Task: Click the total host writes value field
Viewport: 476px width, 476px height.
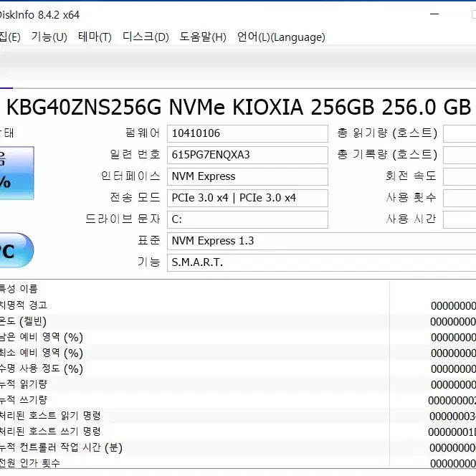Action: pos(460,155)
